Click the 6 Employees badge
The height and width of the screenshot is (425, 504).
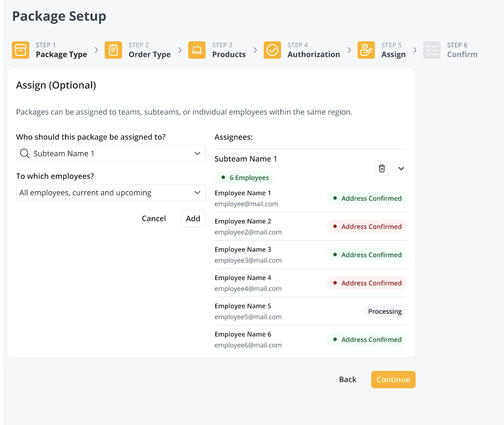pos(244,178)
